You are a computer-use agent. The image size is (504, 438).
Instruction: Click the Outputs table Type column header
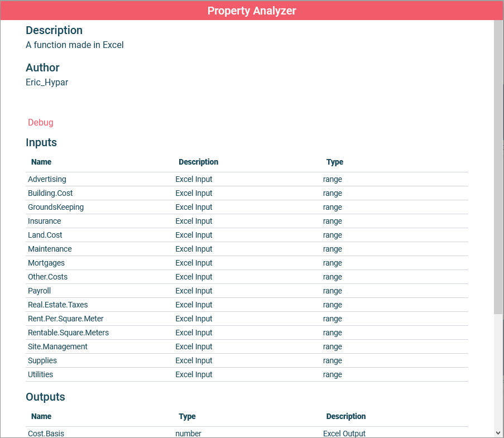coord(187,416)
